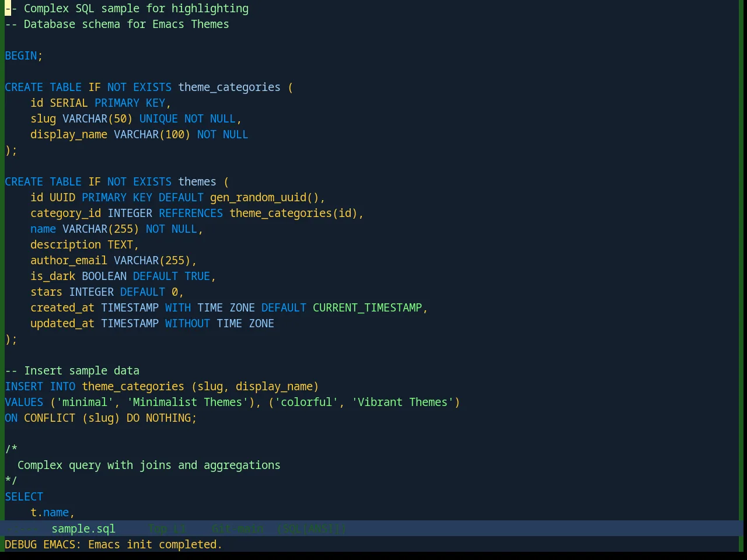
Task: Click the 'colorful' string literal
Action: 306,402
